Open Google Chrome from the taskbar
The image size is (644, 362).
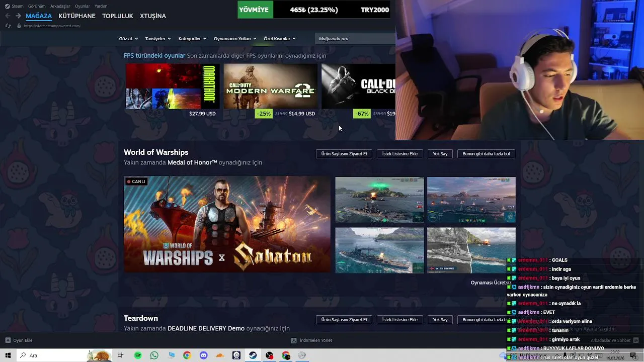187,355
